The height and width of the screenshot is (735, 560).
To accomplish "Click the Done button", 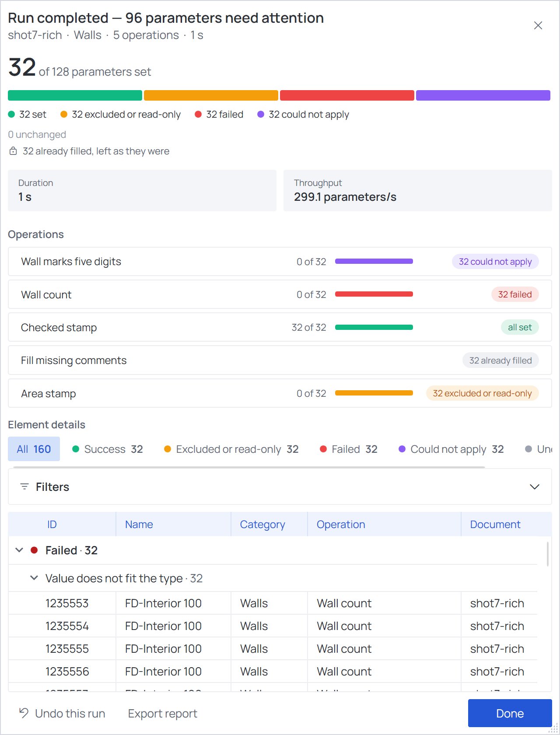I will coord(510,713).
